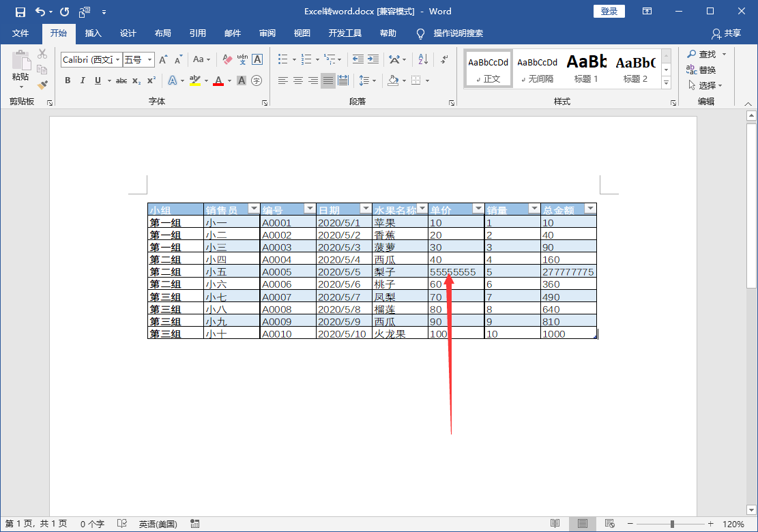Click the 120% zoom level
The width and height of the screenshot is (758, 532).
click(733, 524)
